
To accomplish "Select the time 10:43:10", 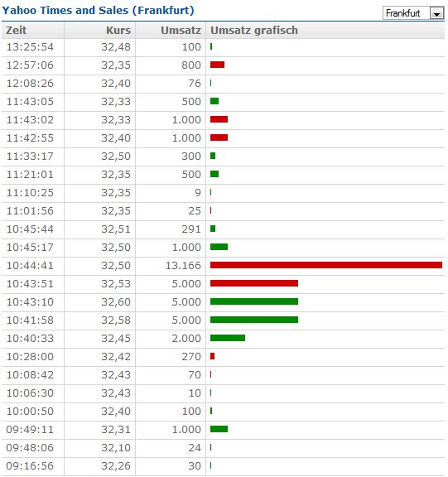I will click(30, 302).
